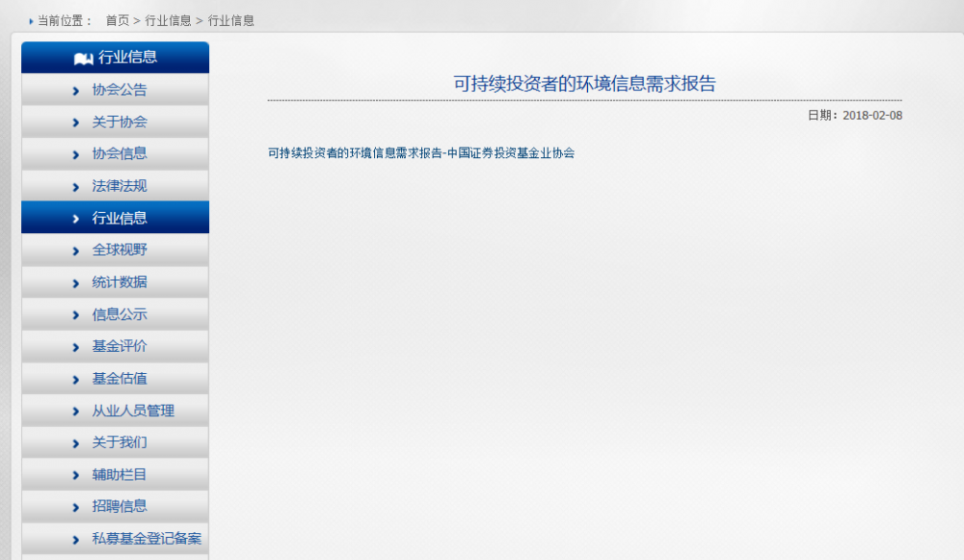Click the chevron arrow beside 信息公示
The image size is (964, 560).
(75, 315)
